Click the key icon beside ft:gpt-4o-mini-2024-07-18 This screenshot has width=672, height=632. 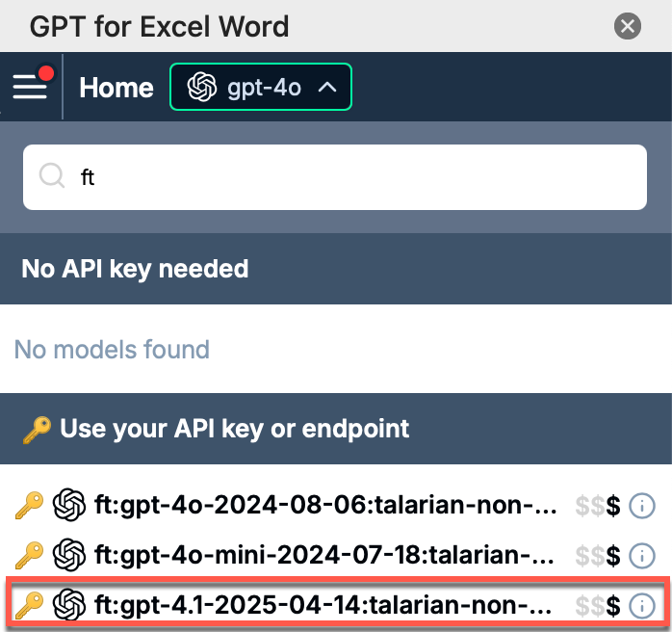tap(30, 555)
